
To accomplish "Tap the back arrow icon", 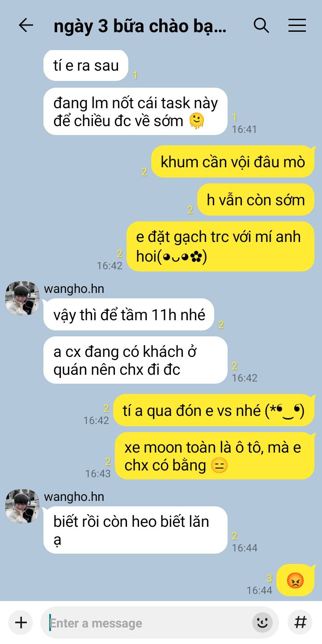I will (x=26, y=25).
